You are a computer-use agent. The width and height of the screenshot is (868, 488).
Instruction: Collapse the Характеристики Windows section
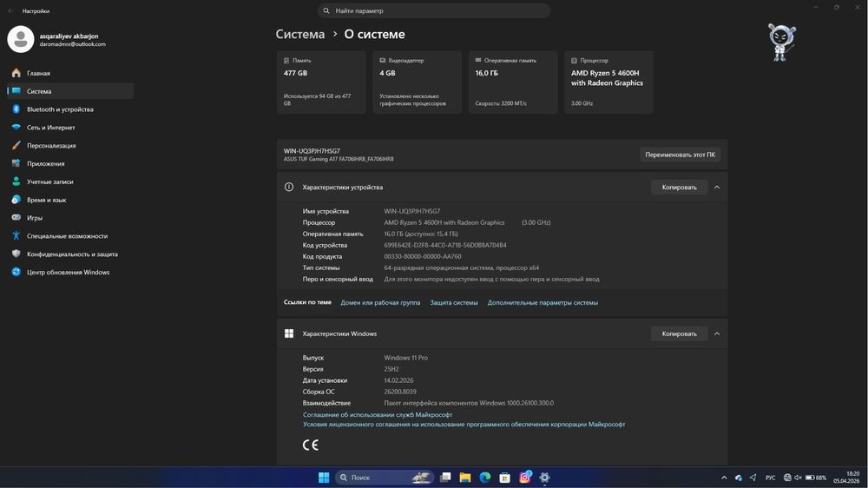[x=717, y=333]
